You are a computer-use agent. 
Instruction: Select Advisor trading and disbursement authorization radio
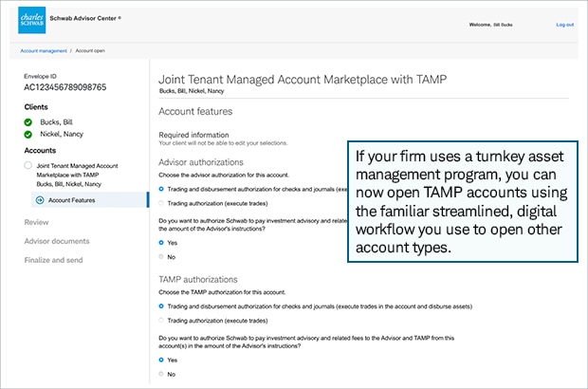[x=161, y=189]
